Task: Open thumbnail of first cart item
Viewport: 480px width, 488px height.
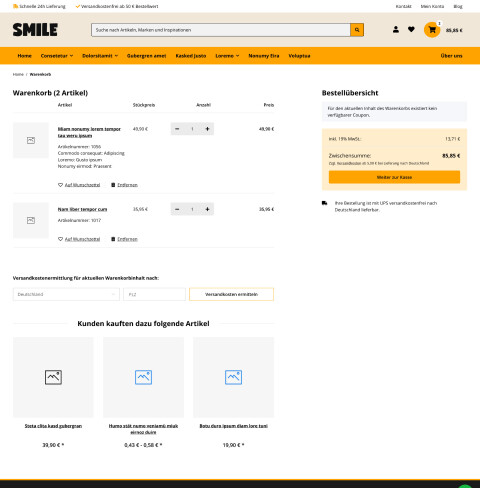Action: point(31,140)
